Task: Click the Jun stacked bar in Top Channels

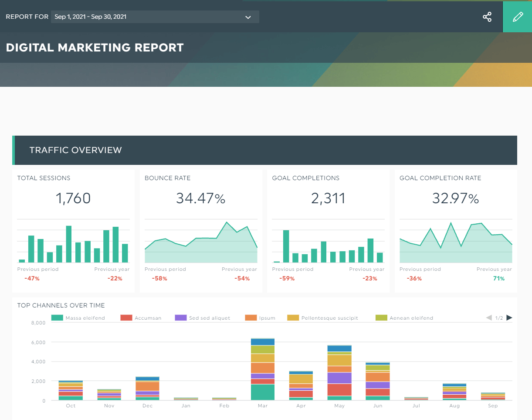Action: pyautogui.click(x=378, y=381)
